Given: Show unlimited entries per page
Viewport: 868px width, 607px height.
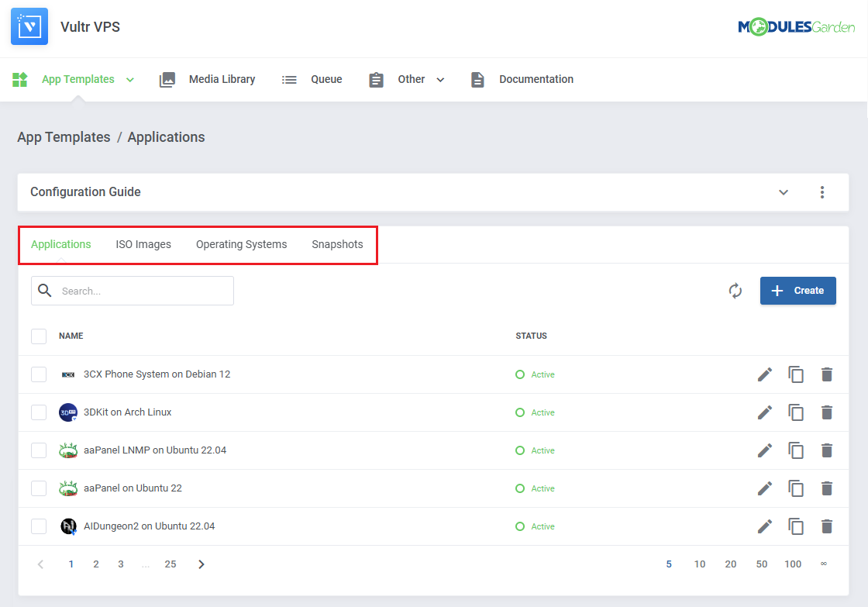Looking at the screenshot, I should pos(824,564).
